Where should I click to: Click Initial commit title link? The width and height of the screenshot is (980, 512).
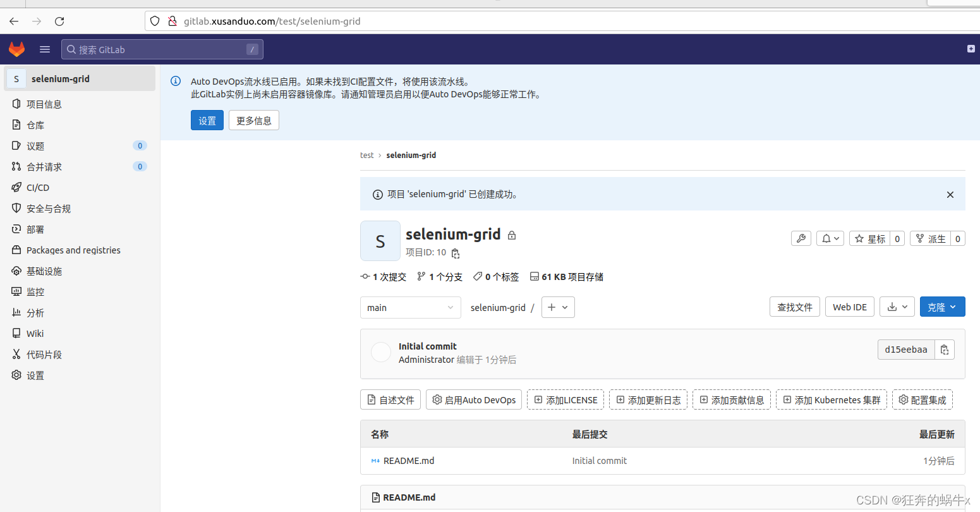pos(428,346)
